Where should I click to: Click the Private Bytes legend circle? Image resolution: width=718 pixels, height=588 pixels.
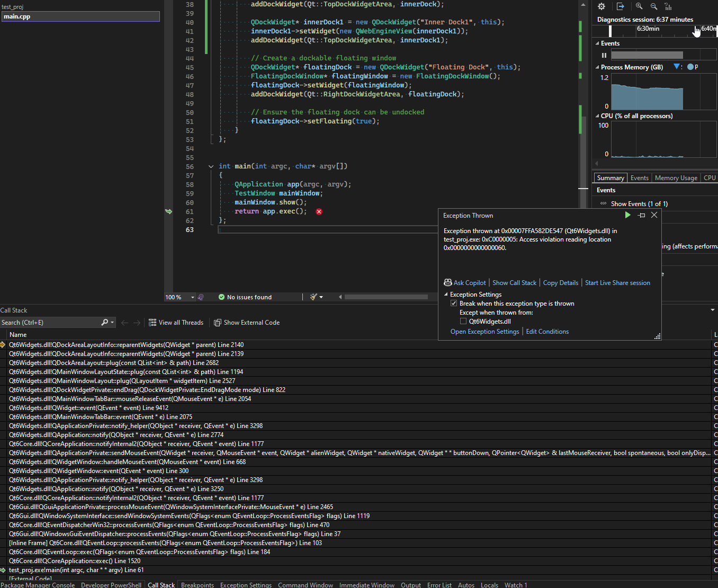tap(690, 67)
